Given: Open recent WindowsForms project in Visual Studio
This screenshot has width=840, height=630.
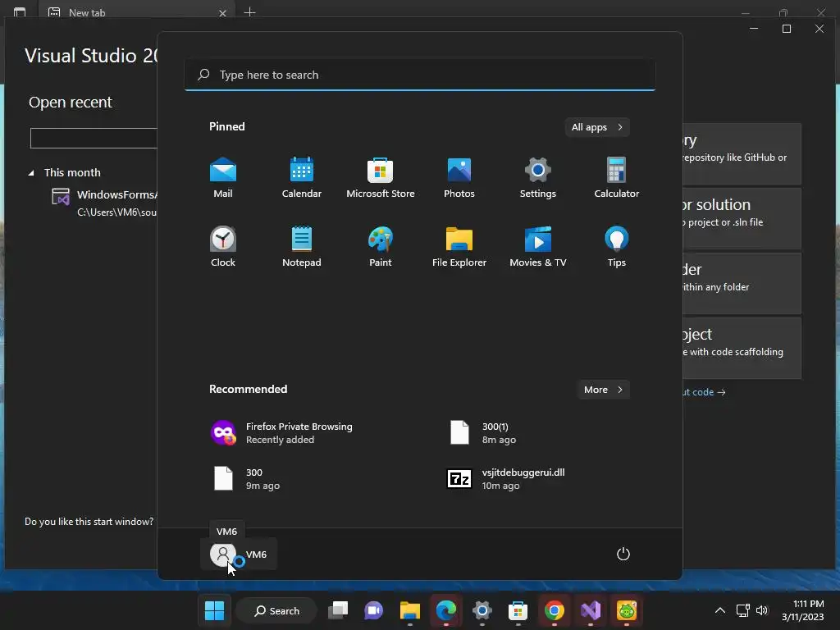Looking at the screenshot, I should (x=103, y=203).
